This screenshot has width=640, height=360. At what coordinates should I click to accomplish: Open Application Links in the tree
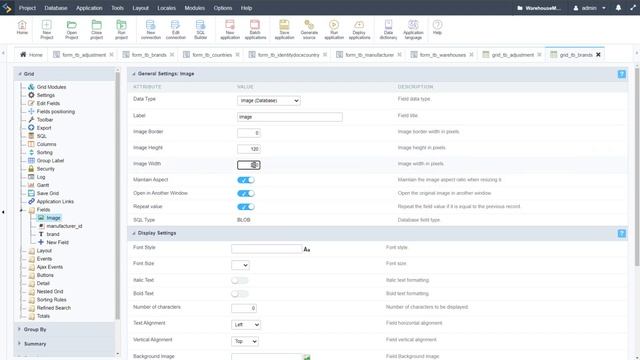coord(55,202)
